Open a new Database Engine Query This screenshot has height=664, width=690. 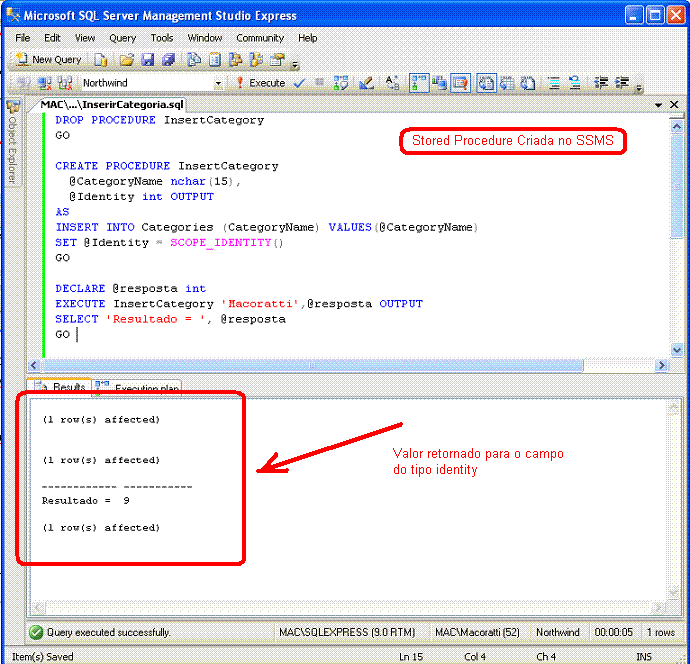[101, 59]
